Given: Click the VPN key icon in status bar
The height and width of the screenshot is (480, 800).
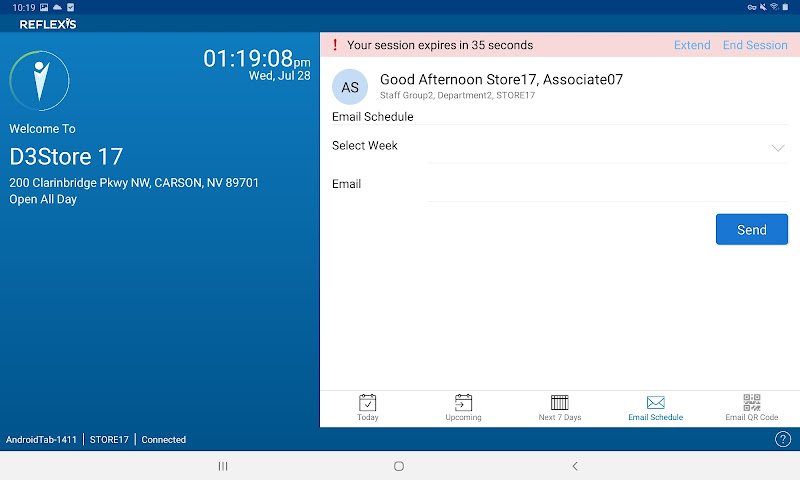Looking at the screenshot, I should (752, 7).
